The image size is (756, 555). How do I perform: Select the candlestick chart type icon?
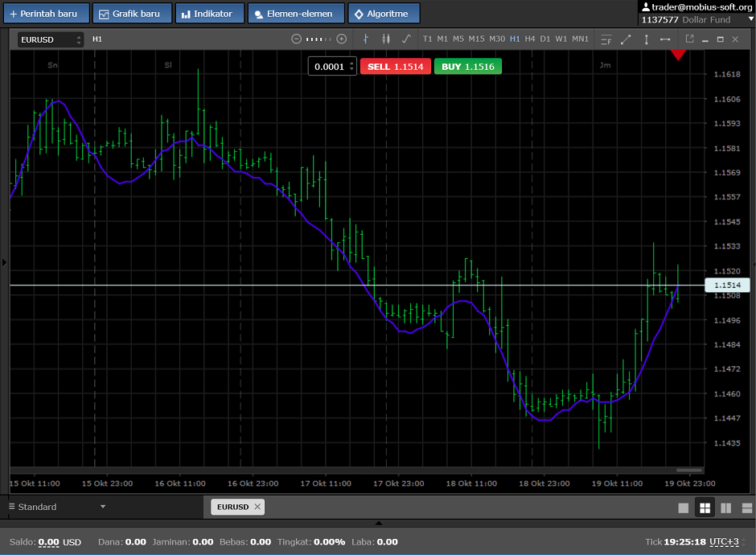(x=386, y=39)
